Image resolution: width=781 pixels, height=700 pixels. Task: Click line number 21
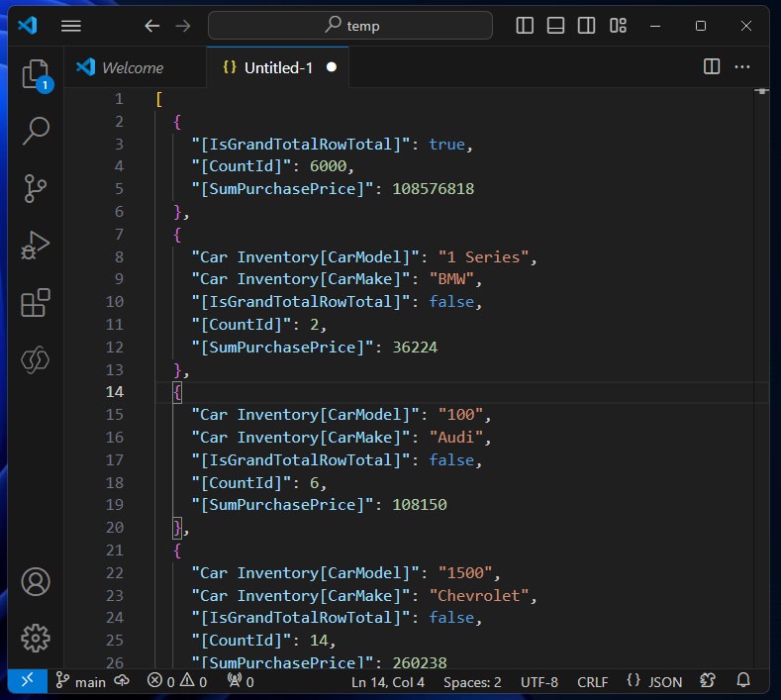coord(115,550)
